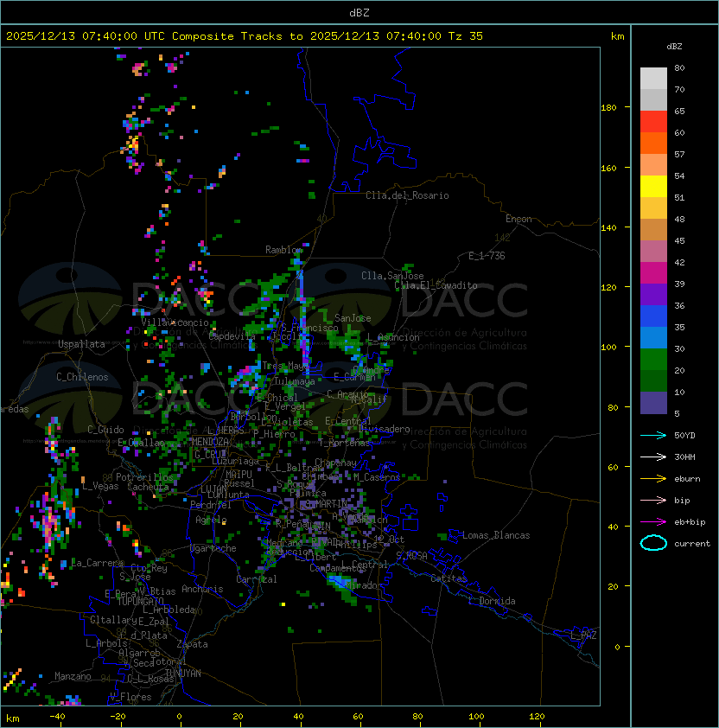
Task: Click the 'dBZ' title at the top
Action: point(359,12)
